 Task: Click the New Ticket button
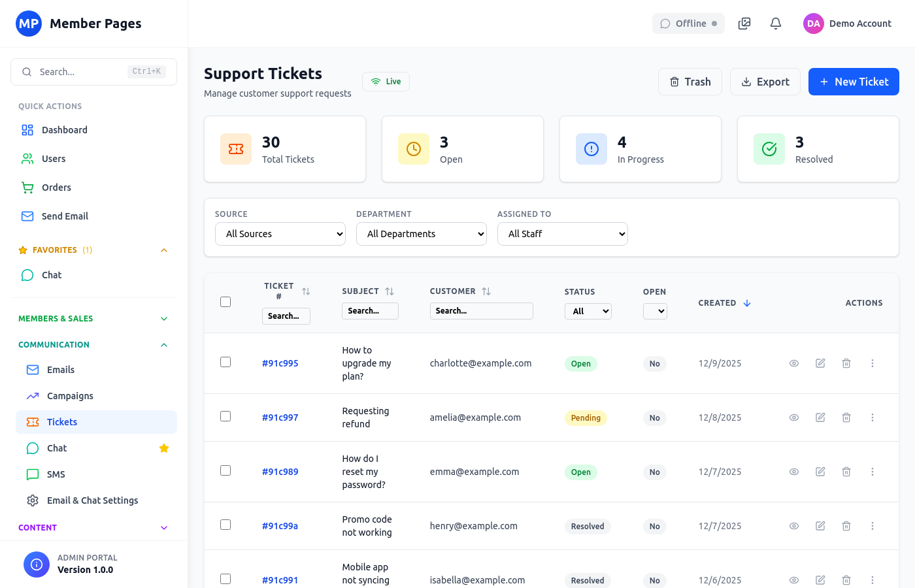point(854,82)
